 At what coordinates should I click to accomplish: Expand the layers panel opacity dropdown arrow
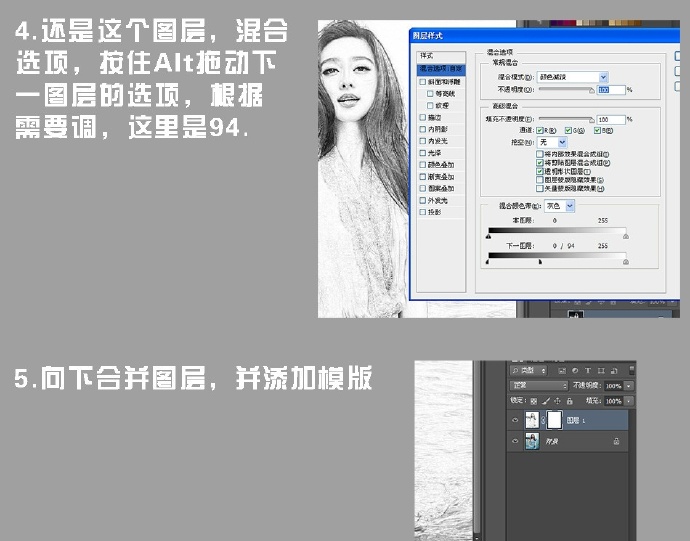(x=629, y=386)
